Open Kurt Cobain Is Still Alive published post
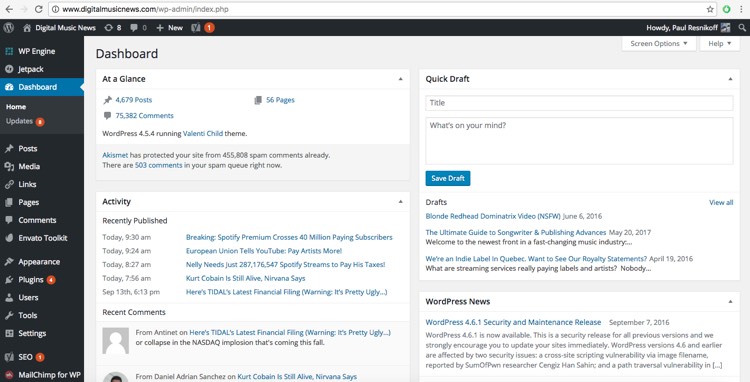The image size is (750, 382). coord(245,278)
